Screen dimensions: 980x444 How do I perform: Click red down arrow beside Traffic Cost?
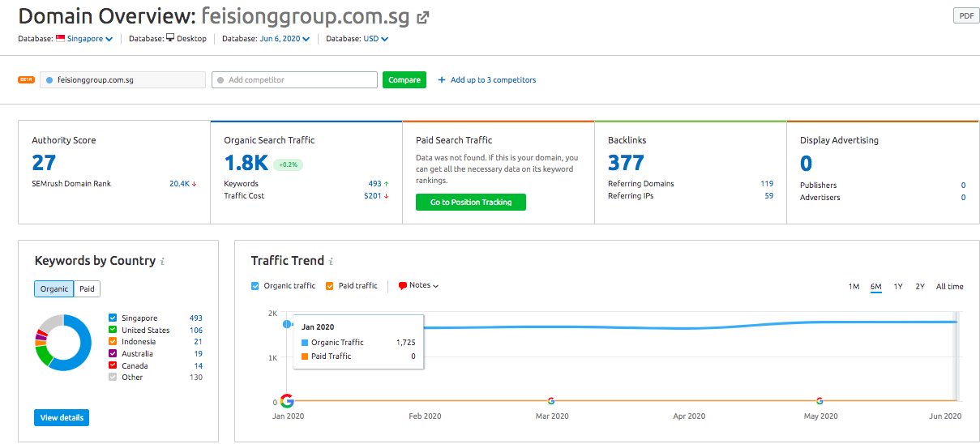[x=387, y=196]
